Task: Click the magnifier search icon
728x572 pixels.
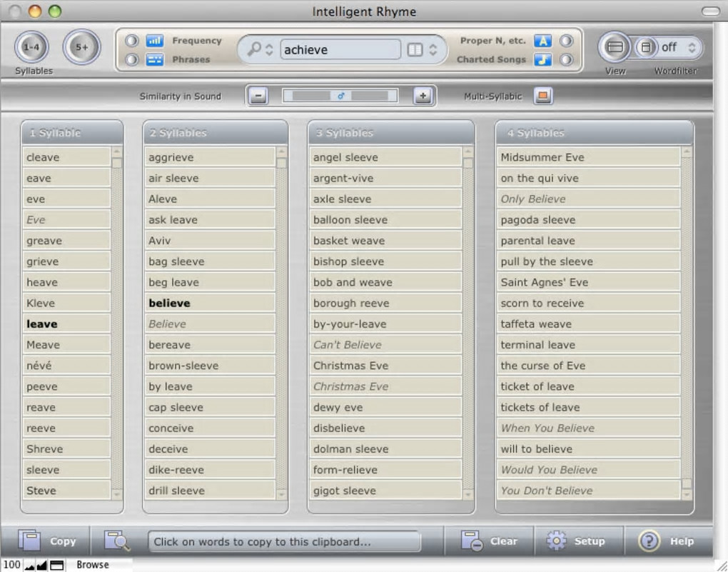Action: 254,49
